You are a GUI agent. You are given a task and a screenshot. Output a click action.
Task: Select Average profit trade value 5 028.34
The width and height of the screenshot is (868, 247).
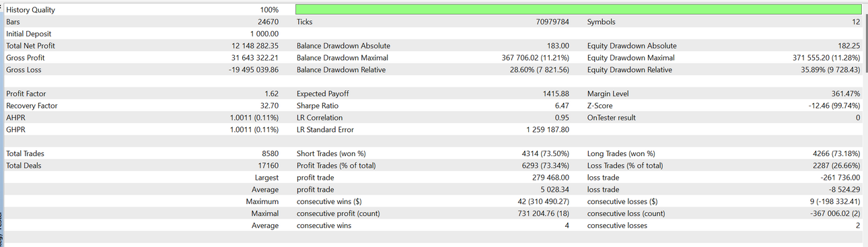555,190
